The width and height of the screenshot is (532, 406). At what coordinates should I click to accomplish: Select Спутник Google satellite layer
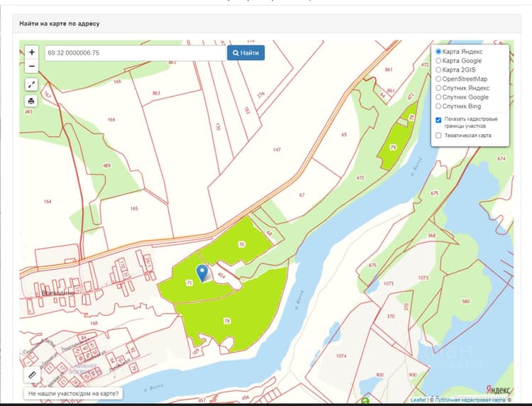point(438,97)
